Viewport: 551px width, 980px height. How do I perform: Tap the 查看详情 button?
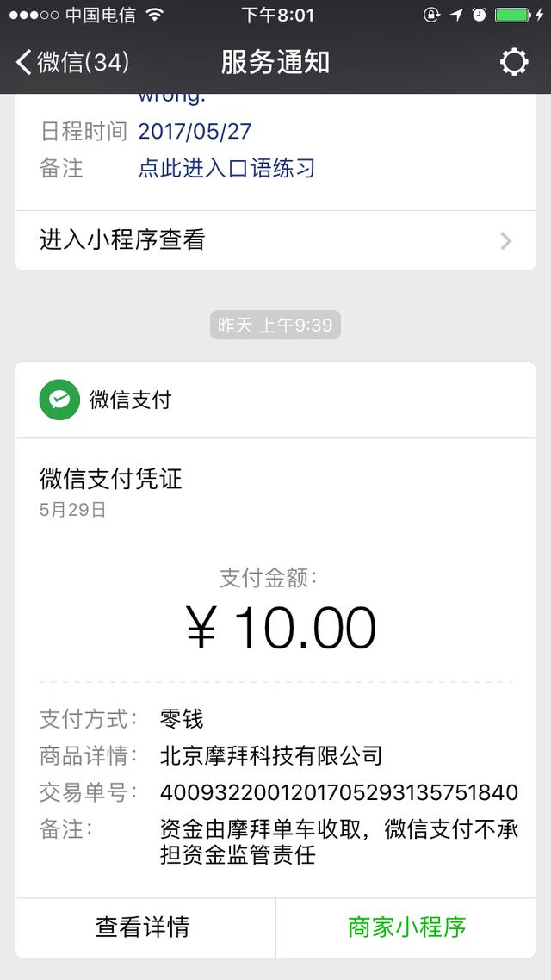[144, 927]
